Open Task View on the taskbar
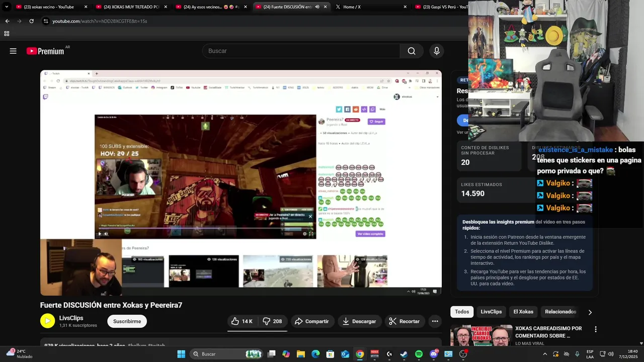The width and height of the screenshot is (644, 362). click(x=272, y=354)
